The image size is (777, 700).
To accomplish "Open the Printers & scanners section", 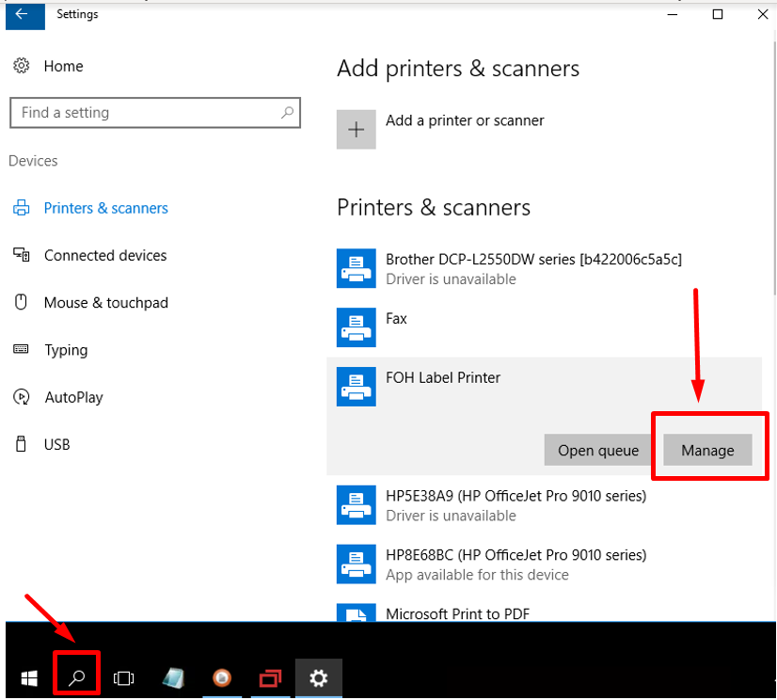I will [x=105, y=208].
